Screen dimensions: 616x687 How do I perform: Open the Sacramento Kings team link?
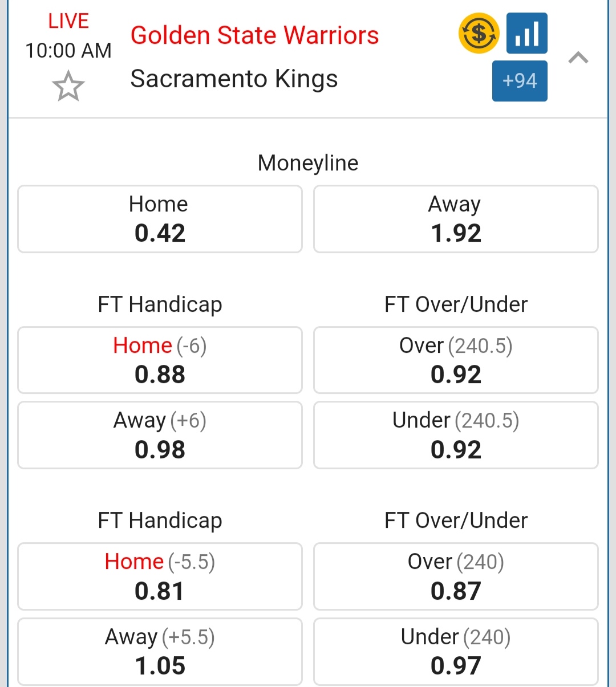point(234,79)
